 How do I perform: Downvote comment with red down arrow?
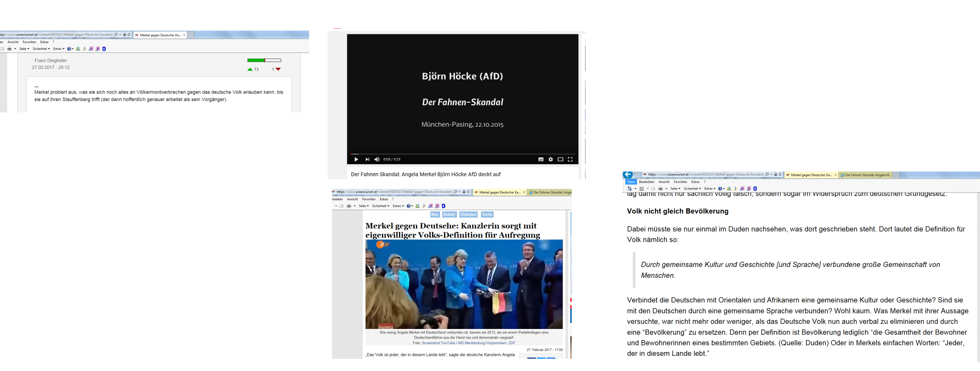coord(278,69)
